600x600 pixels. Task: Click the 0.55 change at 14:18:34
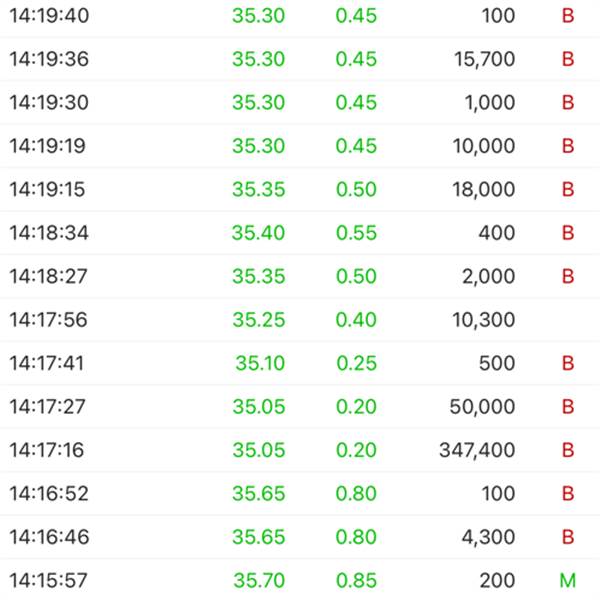point(356,233)
